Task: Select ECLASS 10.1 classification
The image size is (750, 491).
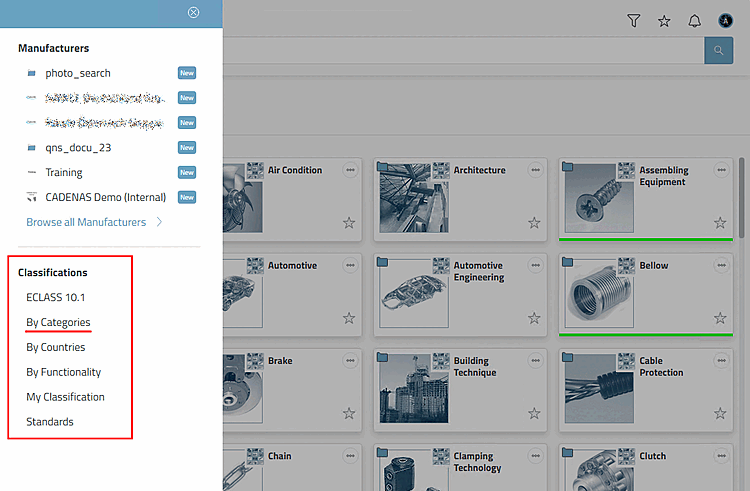Action: [55, 297]
